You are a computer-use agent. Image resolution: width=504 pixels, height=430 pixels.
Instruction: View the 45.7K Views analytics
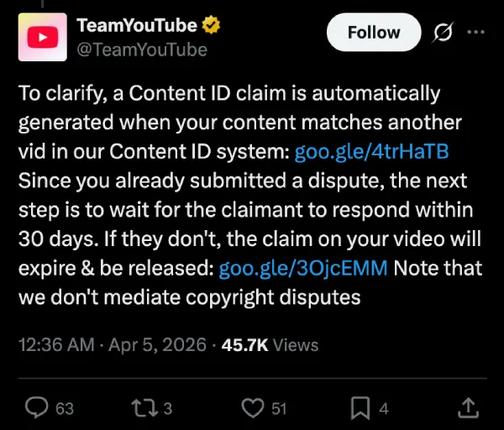[x=270, y=344]
